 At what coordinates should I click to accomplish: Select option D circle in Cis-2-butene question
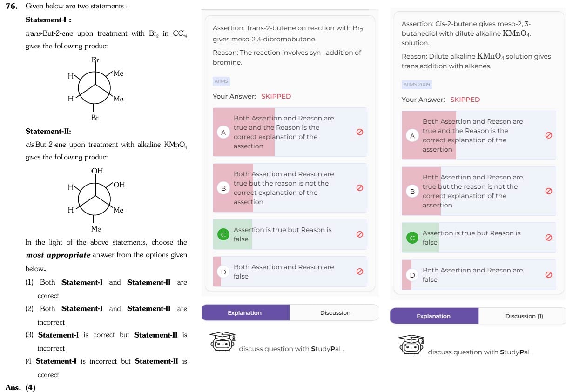pyautogui.click(x=412, y=275)
